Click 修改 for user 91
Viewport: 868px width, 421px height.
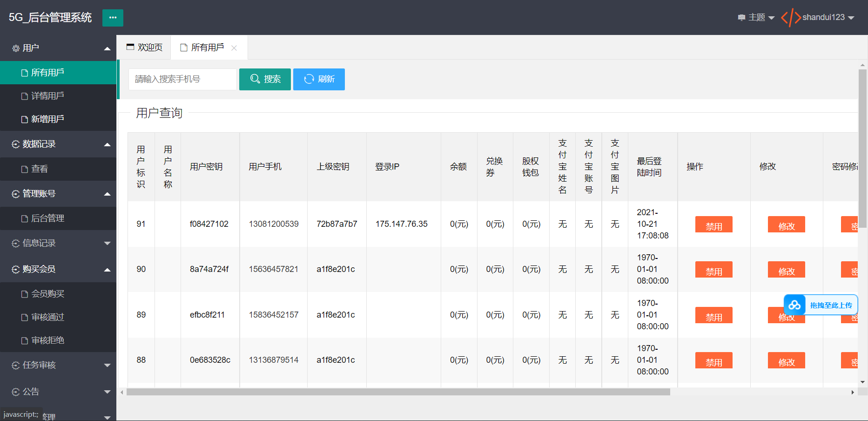787,224
